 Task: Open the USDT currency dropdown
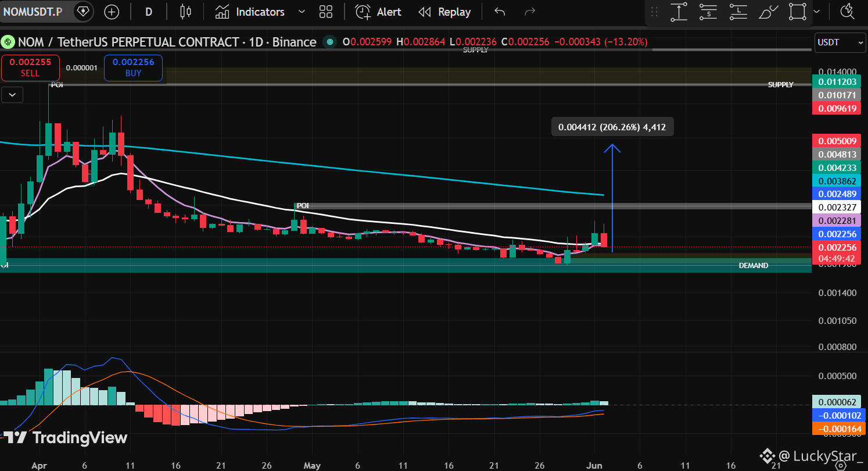coord(840,42)
